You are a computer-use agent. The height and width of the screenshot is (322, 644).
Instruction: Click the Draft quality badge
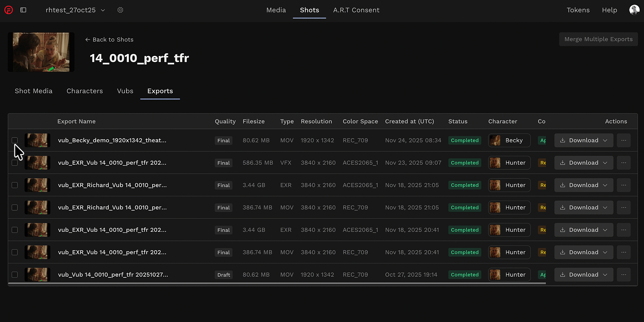click(x=224, y=275)
